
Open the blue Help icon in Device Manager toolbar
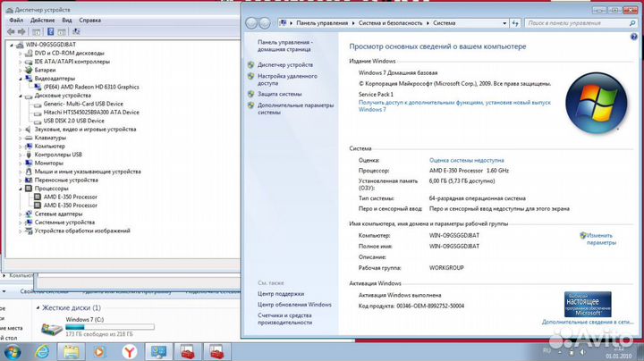[x=50, y=31]
